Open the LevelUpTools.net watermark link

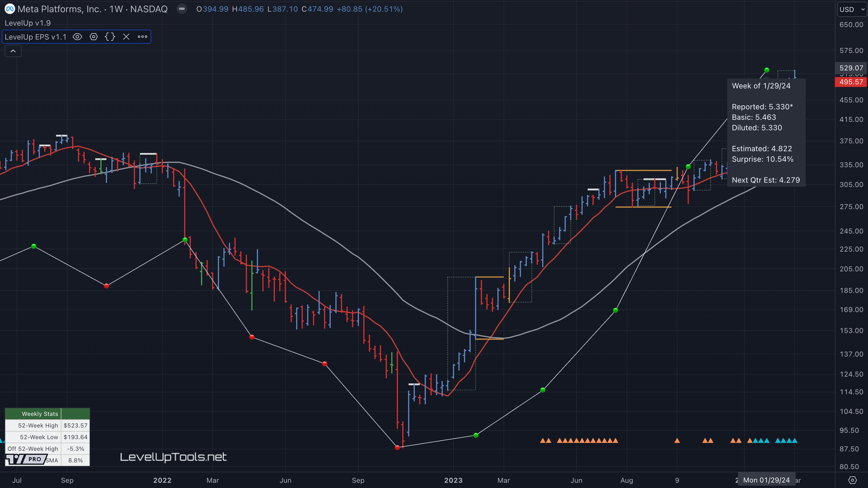tap(173, 457)
